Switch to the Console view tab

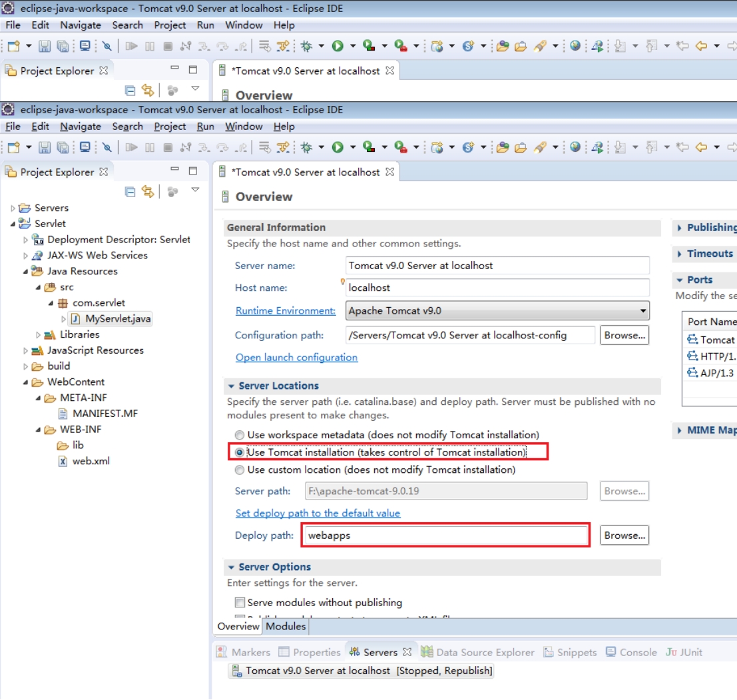(631, 652)
